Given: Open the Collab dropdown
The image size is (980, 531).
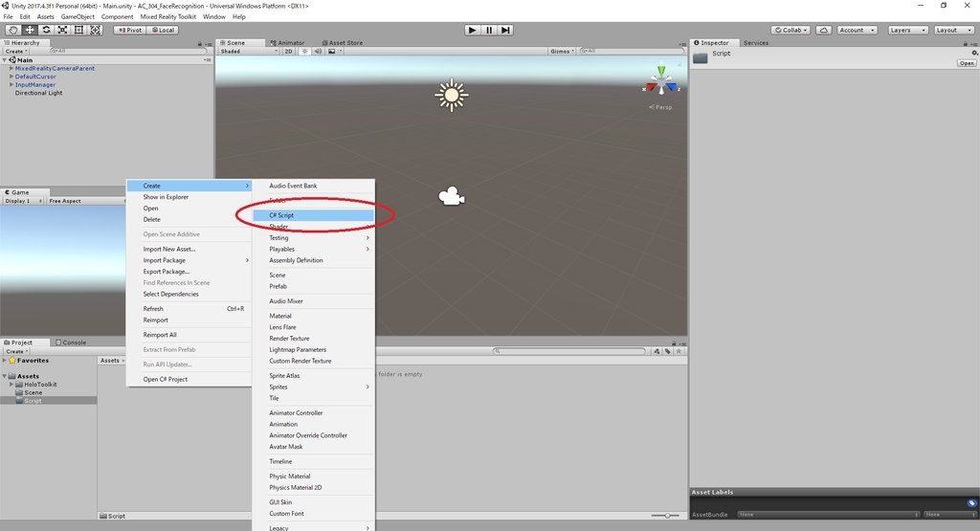Looking at the screenshot, I should 791,30.
